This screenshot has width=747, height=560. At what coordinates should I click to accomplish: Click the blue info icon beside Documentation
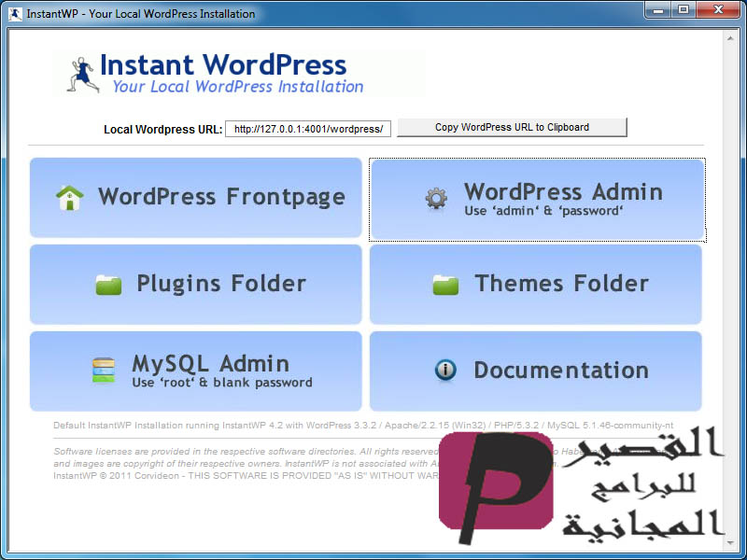point(445,370)
